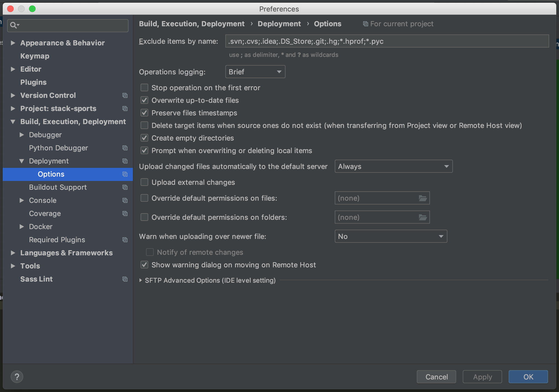Image resolution: width=559 pixels, height=392 pixels.
Task: Click the folder icon for folder permissions
Action: click(x=423, y=217)
